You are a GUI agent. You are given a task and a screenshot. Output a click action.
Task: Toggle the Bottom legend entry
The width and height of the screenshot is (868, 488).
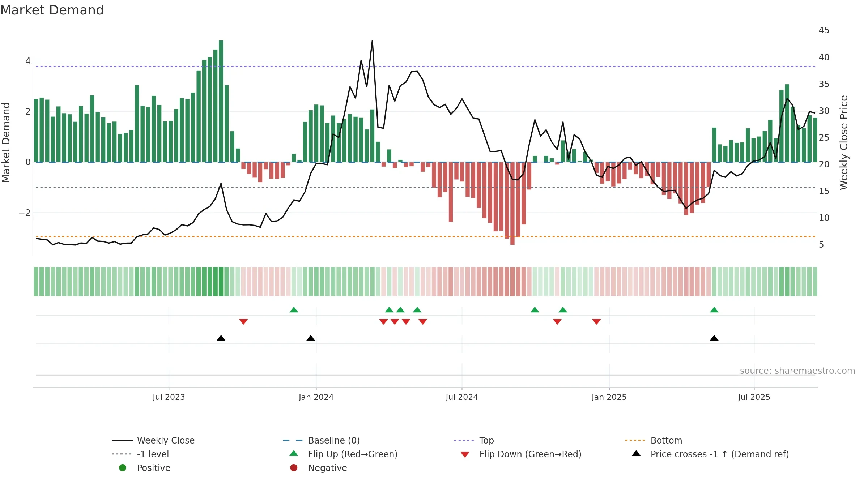pos(654,440)
